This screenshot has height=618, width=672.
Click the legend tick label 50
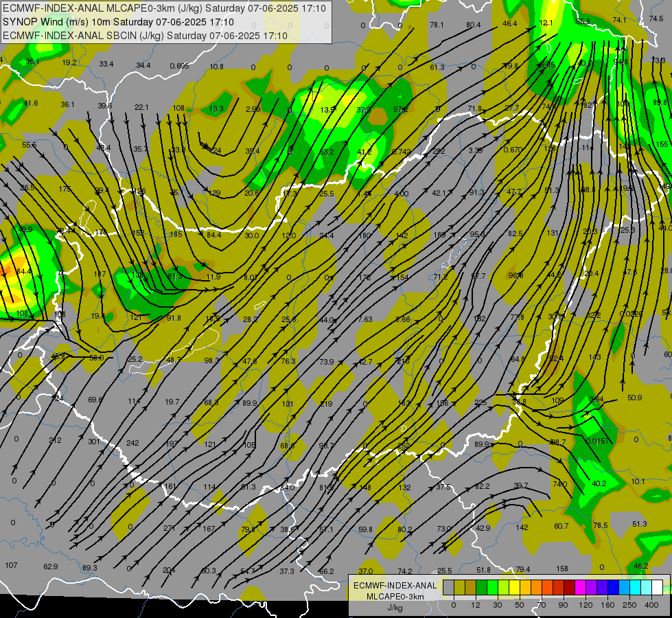[x=520, y=605]
